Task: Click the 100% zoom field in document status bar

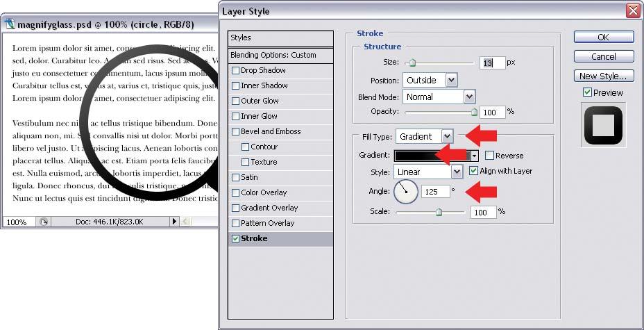Action: point(19,222)
